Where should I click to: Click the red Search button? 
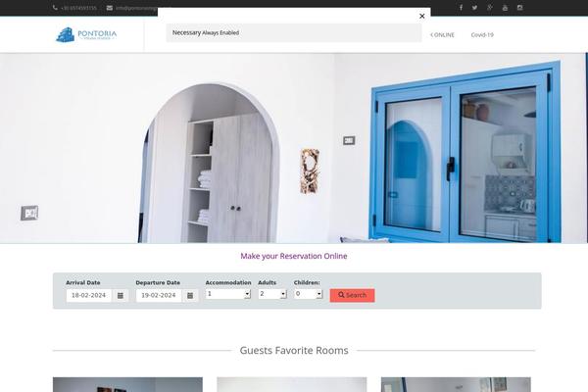(352, 295)
